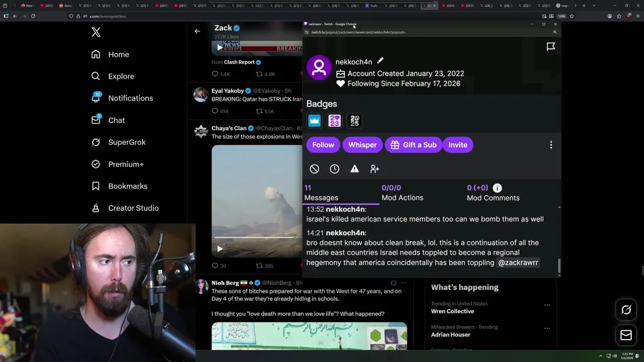644x362 pixels.
Task: Open Nioh Berg profile name
Action: 225,283
